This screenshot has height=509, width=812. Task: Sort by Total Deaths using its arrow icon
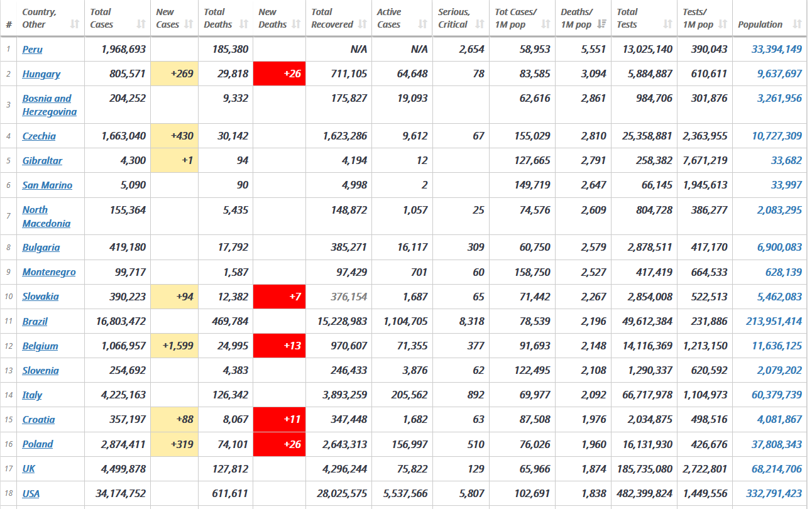click(243, 25)
